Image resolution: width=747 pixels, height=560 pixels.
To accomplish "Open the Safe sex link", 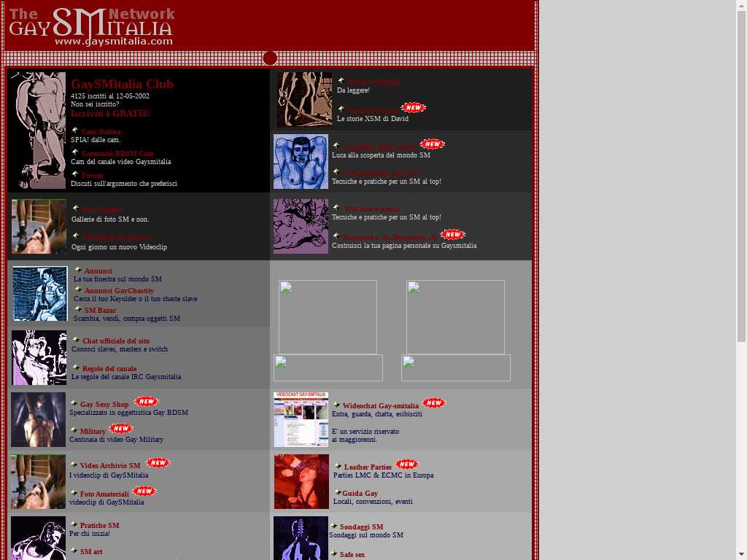I will (352, 555).
